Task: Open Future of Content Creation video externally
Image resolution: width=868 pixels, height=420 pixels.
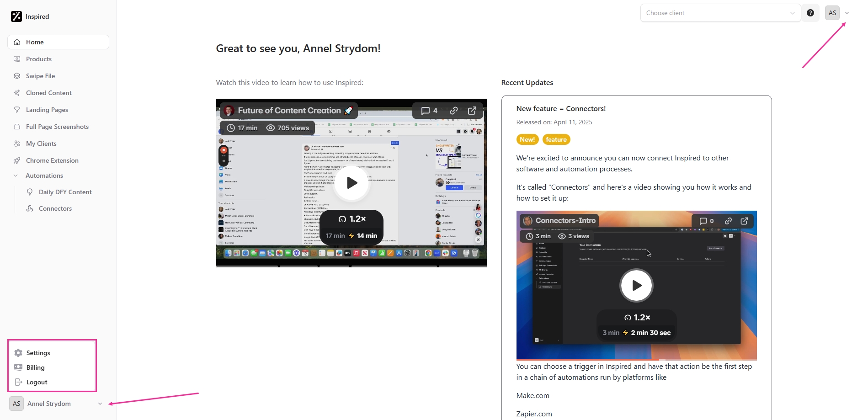Action: [472, 111]
